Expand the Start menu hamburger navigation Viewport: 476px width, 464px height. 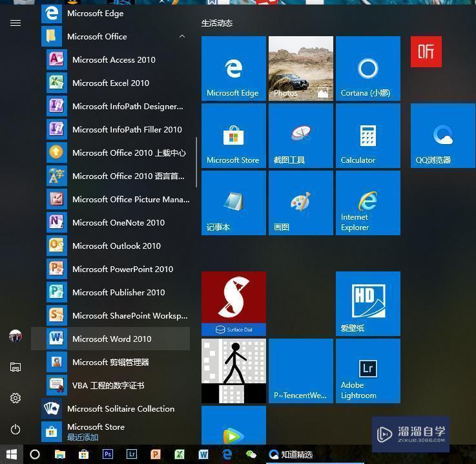point(16,23)
